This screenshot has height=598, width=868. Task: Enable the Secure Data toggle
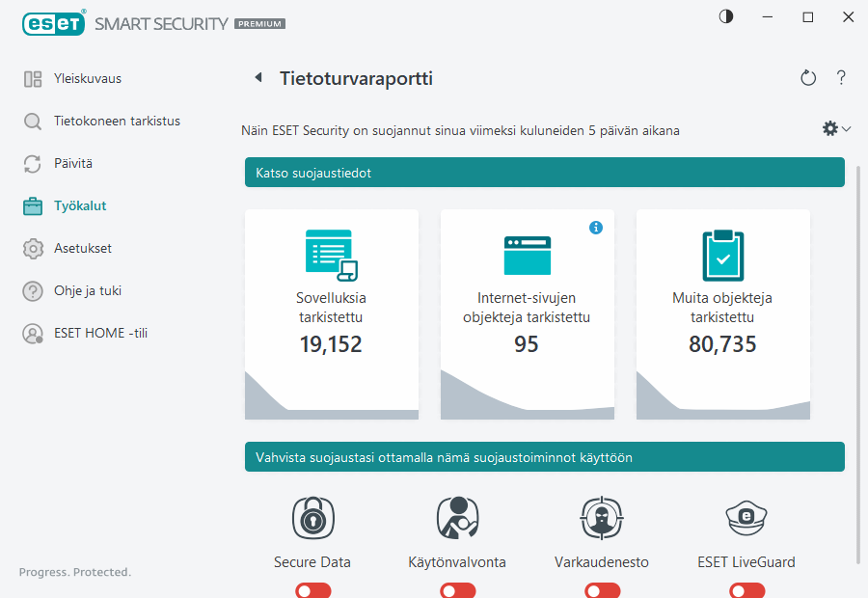312,589
